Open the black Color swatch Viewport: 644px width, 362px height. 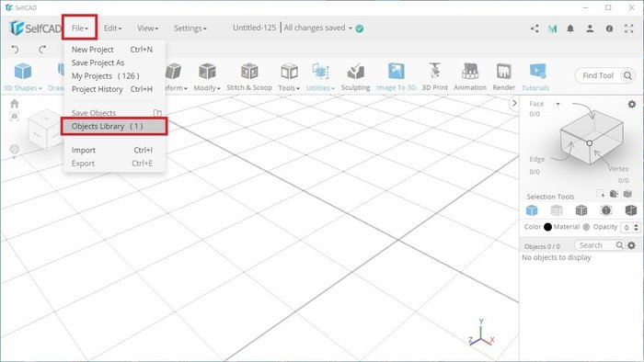point(547,227)
